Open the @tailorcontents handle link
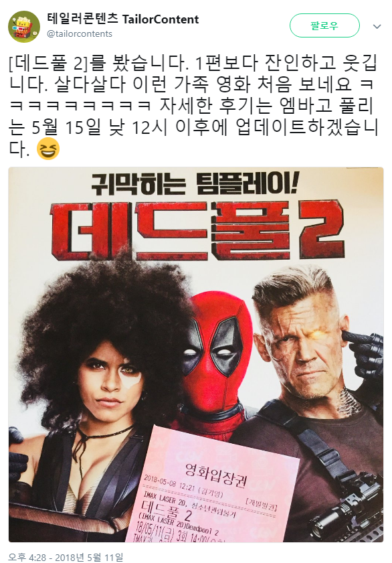 click(80, 33)
